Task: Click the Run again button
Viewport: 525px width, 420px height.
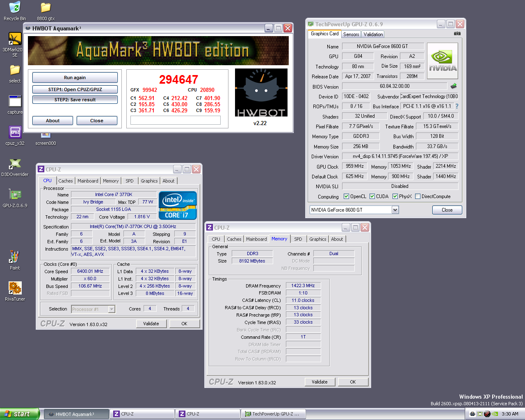Action: pos(75,78)
